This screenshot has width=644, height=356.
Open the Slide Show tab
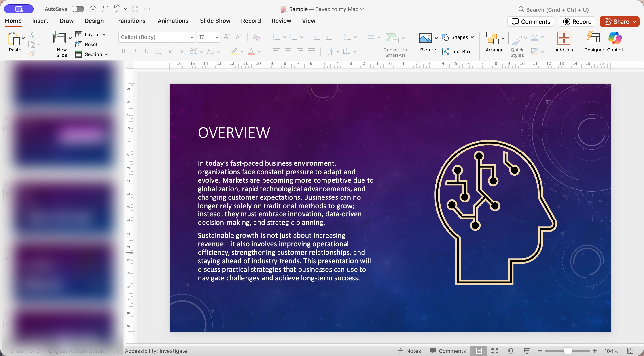click(x=215, y=21)
